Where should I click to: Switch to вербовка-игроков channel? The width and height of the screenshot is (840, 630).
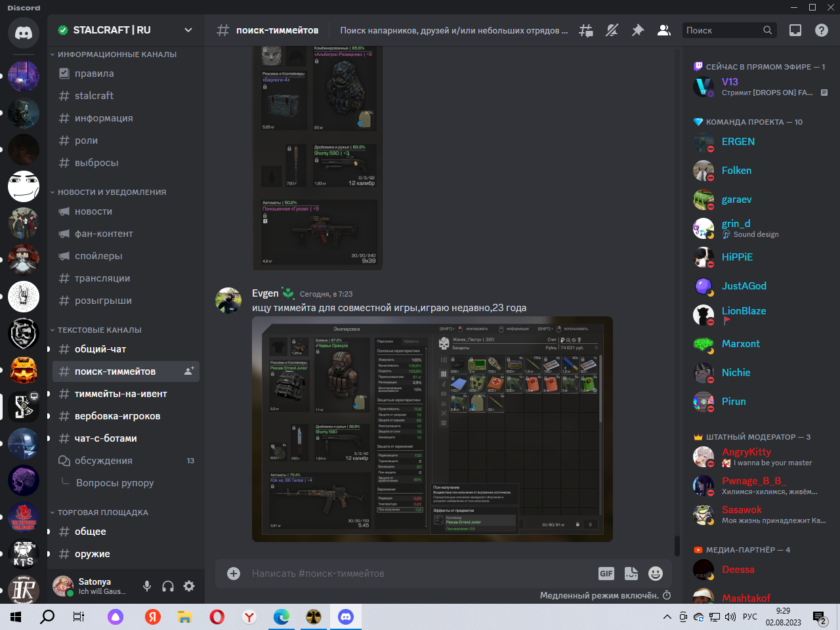click(126, 416)
